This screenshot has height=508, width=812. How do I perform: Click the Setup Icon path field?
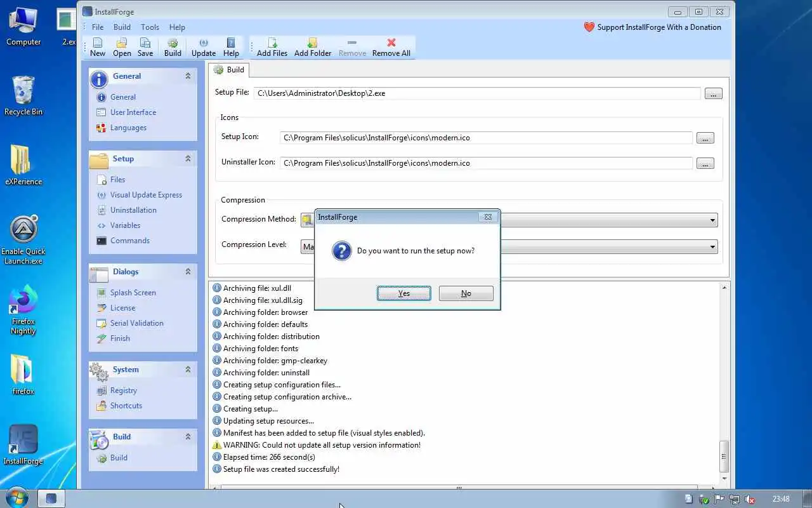point(486,138)
